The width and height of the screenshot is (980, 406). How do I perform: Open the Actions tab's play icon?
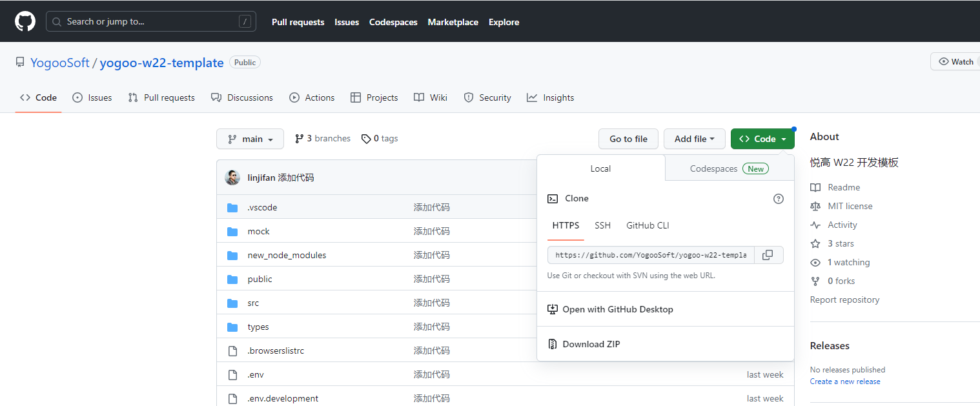(x=294, y=97)
